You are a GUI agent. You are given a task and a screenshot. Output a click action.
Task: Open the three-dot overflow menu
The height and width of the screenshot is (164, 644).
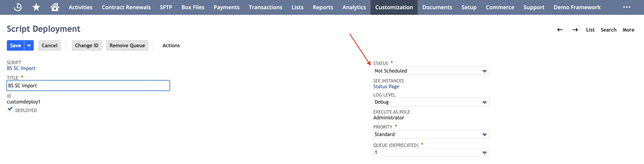[627, 7]
